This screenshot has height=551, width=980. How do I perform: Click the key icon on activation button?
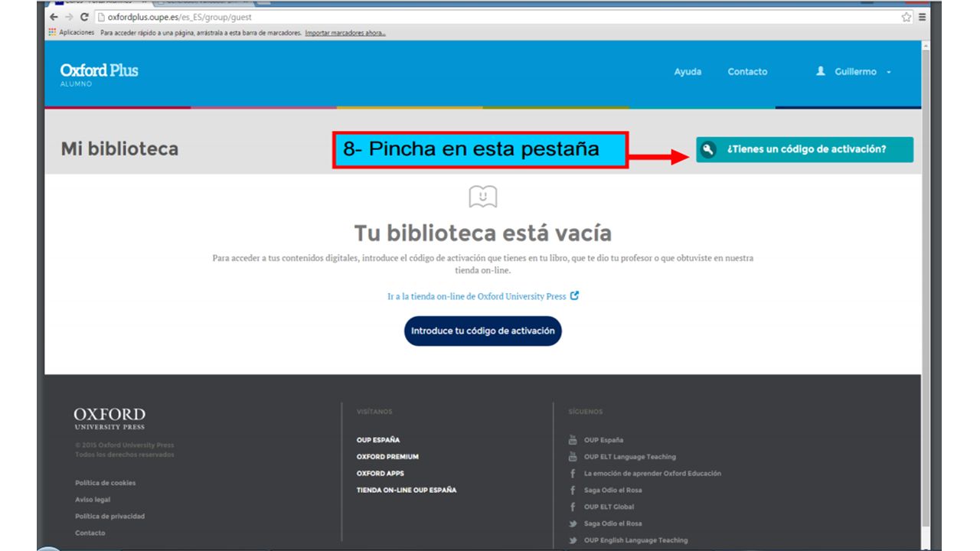coord(708,149)
